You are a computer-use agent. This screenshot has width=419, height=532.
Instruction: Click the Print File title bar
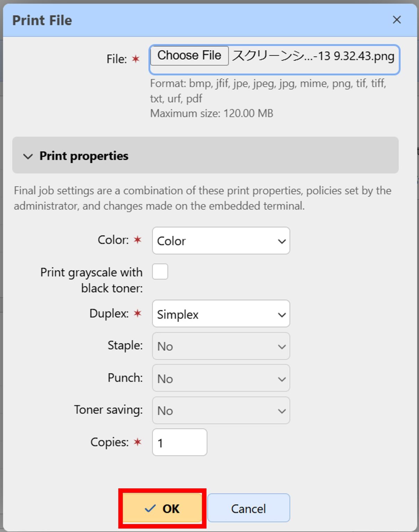(42, 20)
